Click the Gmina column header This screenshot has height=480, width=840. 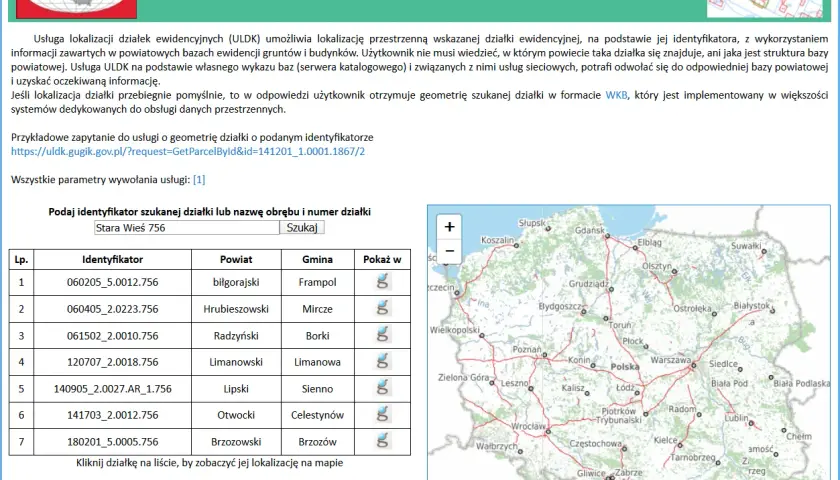(318, 259)
